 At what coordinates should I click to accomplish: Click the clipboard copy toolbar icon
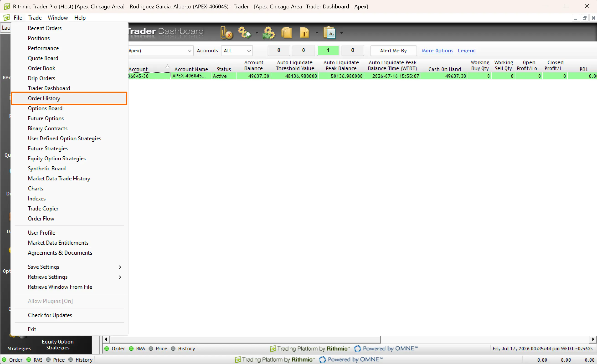point(329,33)
